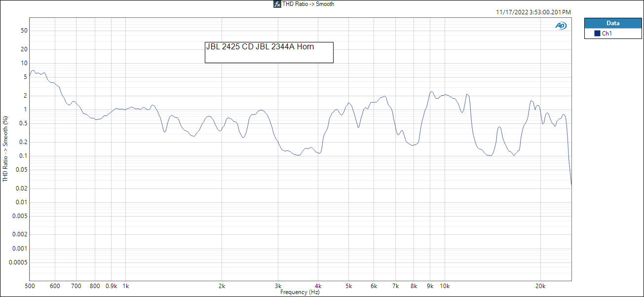
Task: Click the 0.9k frequency axis label
Action: (112, 286)
